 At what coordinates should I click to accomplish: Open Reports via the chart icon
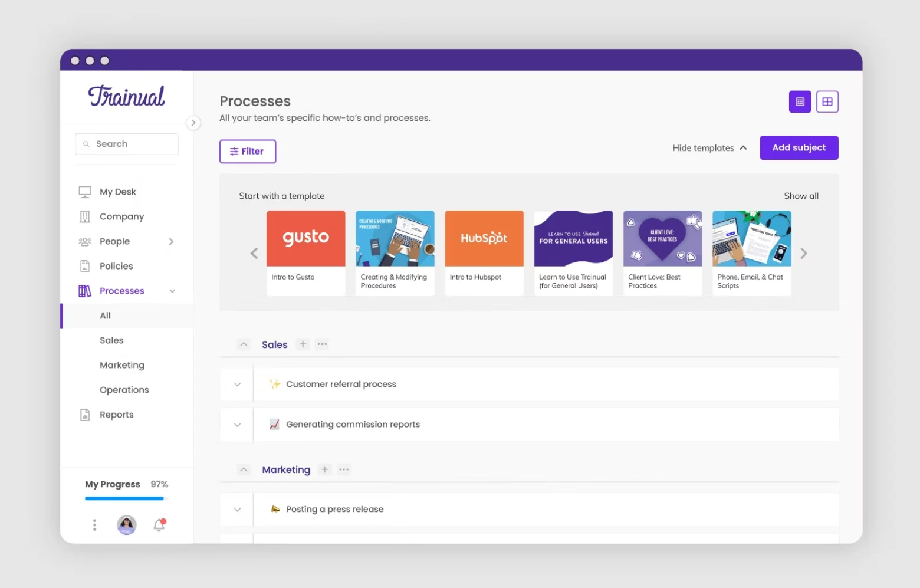click(84, 414)
